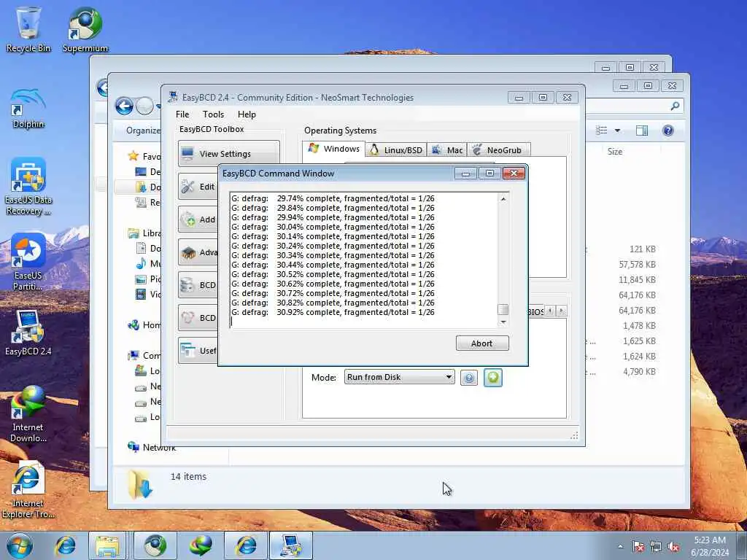Open Internet Explorer Tro... desktop shortcut
The height and width of the screenshot is (560, 747).
(28, 489)
